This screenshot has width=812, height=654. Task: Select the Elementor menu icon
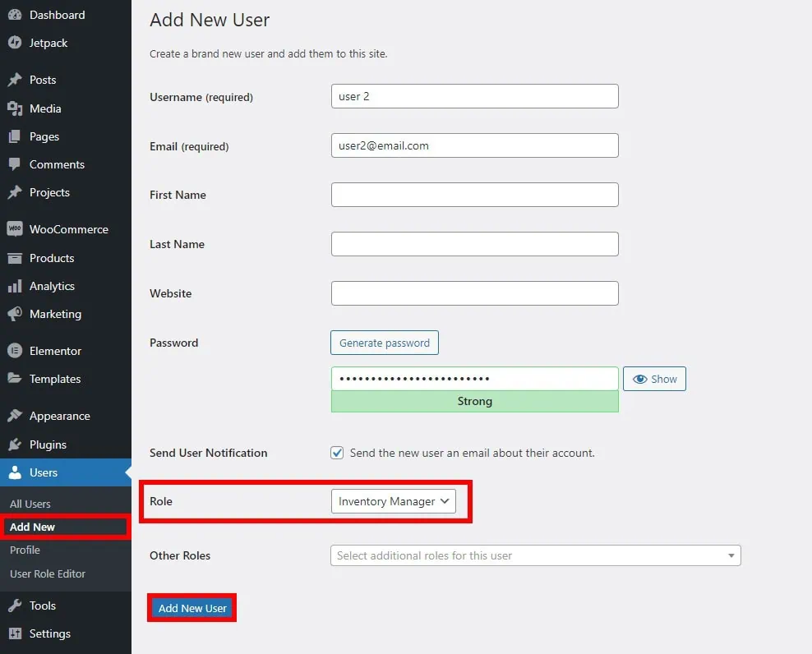pos(16,351)
